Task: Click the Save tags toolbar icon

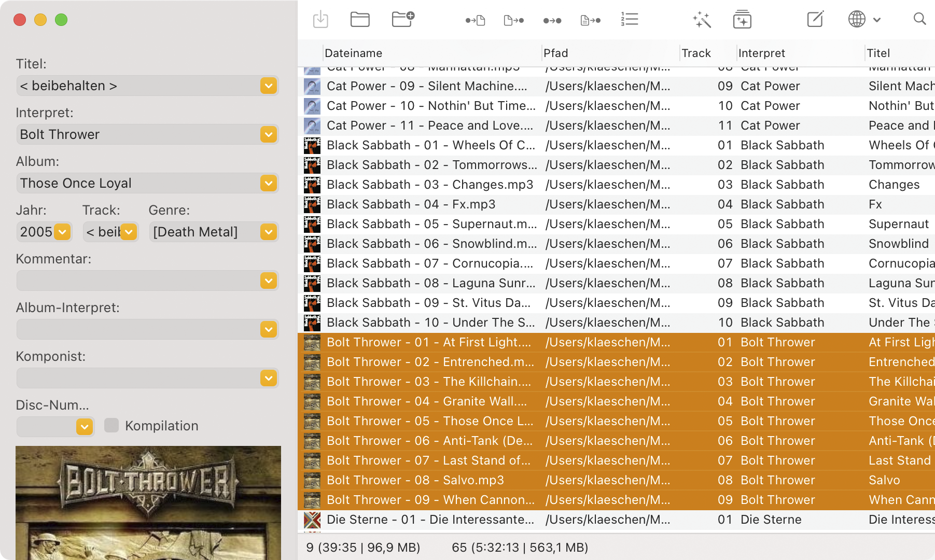Action: pos(321,20)
